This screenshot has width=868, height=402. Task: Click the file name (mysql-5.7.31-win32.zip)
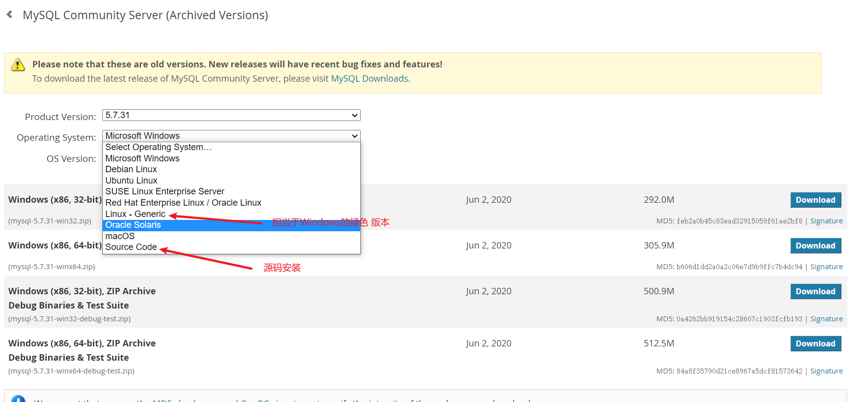click(x=50, y=221)
